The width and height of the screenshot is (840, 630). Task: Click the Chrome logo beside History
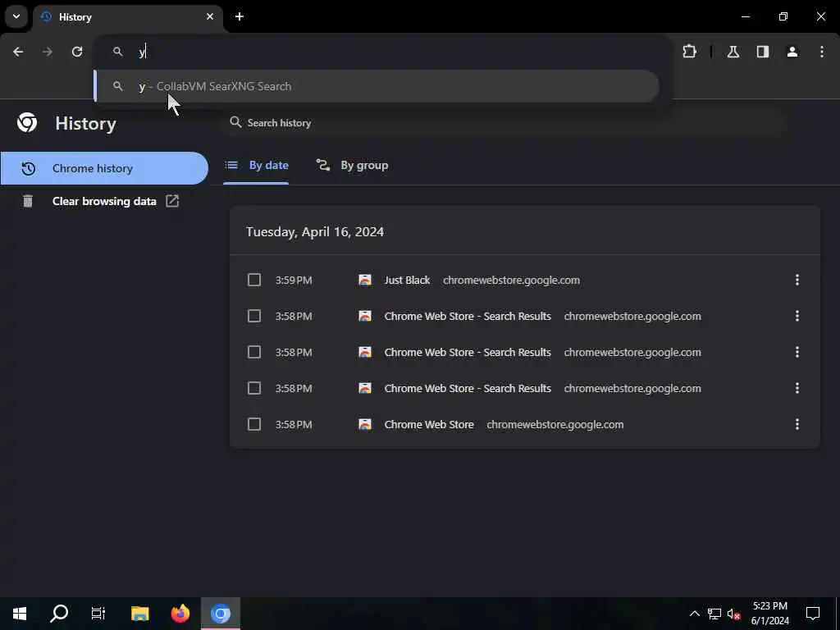(x=27, y=123)
